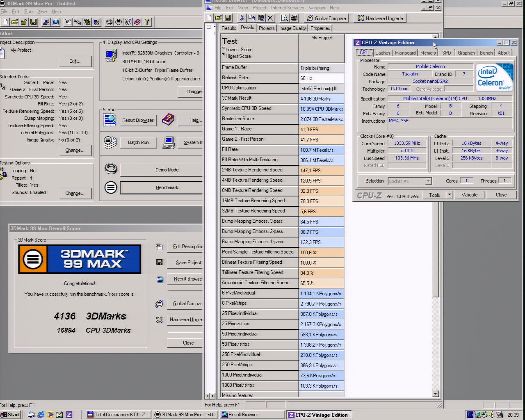Click the X delete icon in Result Browser toolbar

[x=270, y=18]
